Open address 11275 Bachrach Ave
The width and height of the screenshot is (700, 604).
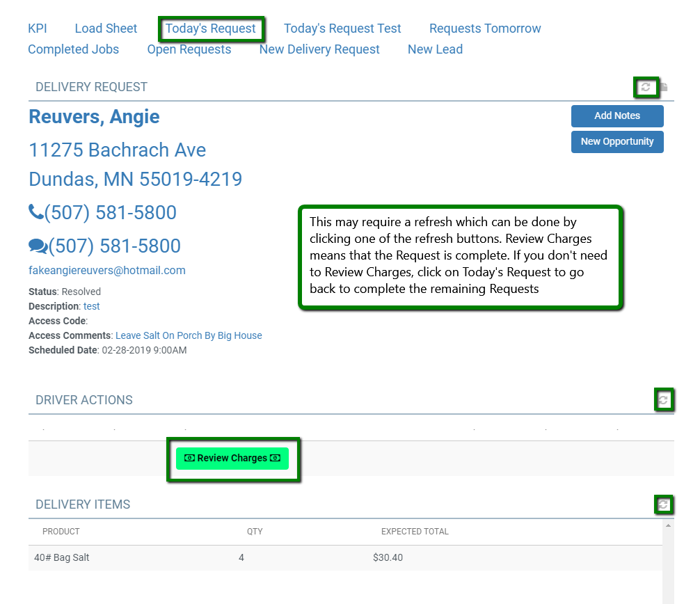pos(118,150)
